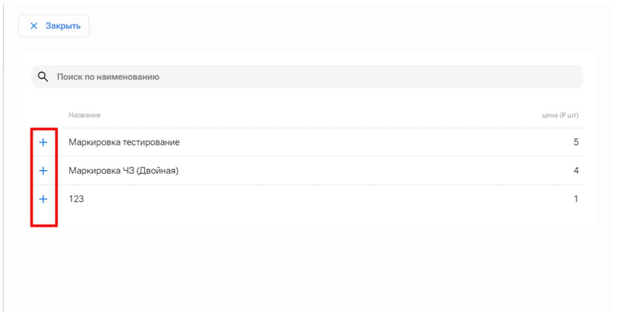This screenshot has height=312, width=644.
Task: Click the plus icon next to 123
Action: click(x=43, y=199)
